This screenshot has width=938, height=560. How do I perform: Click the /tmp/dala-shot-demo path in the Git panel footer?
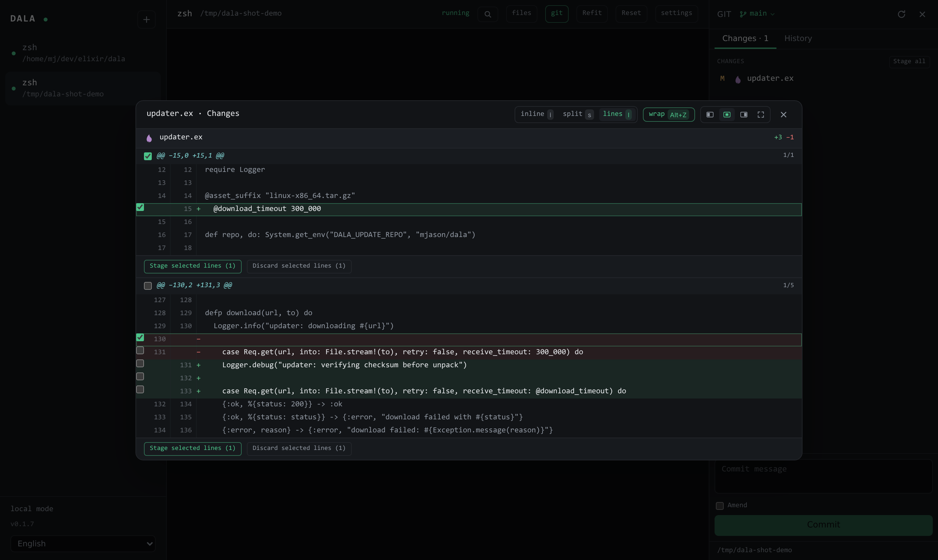click(x=755, y=550)
